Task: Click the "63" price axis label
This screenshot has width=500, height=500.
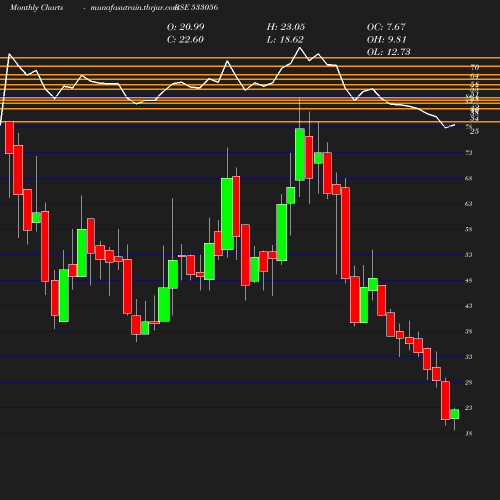Action: (469, 203)
